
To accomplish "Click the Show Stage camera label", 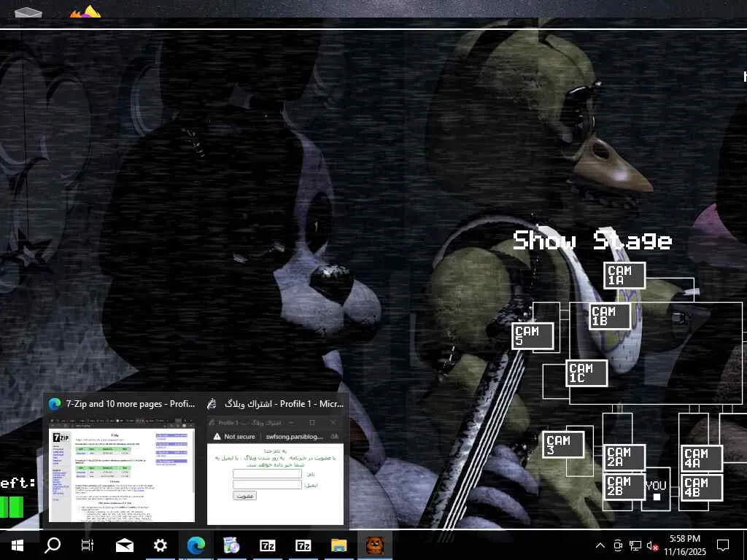I will 592,240.
